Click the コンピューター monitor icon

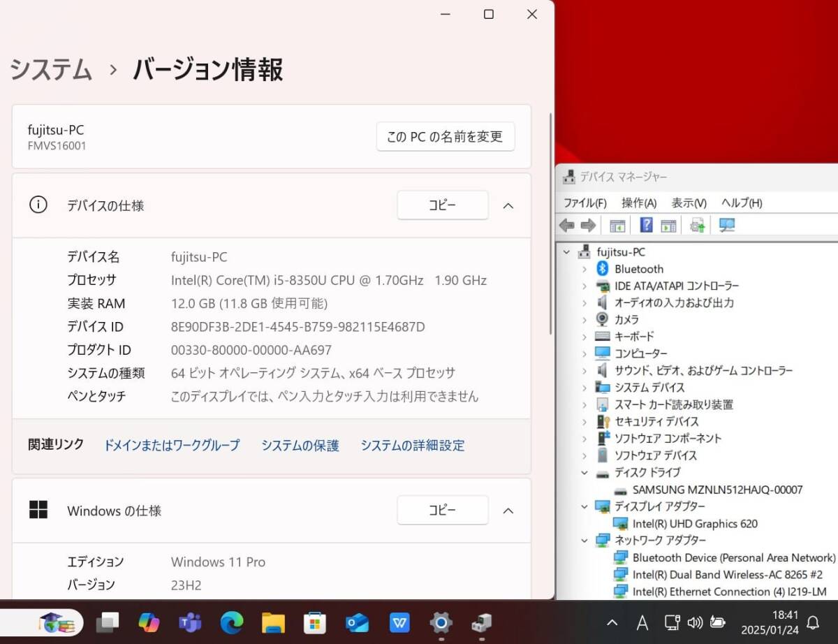[602, 353]
